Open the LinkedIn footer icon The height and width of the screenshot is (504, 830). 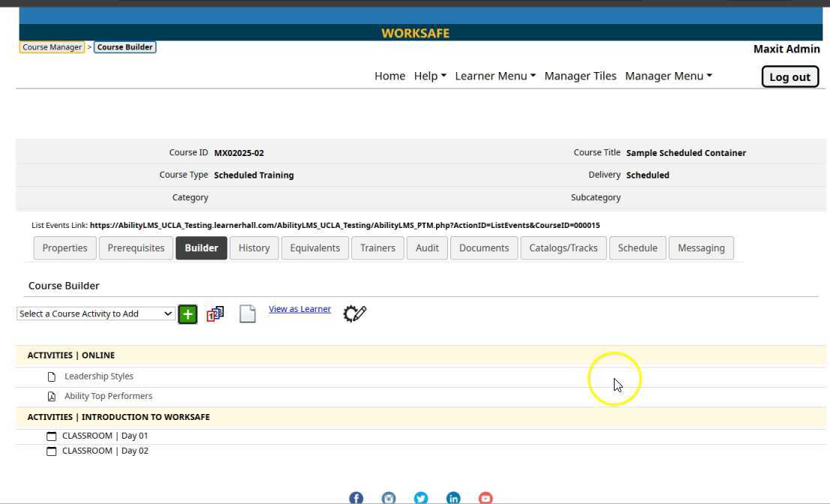point(453,498)
